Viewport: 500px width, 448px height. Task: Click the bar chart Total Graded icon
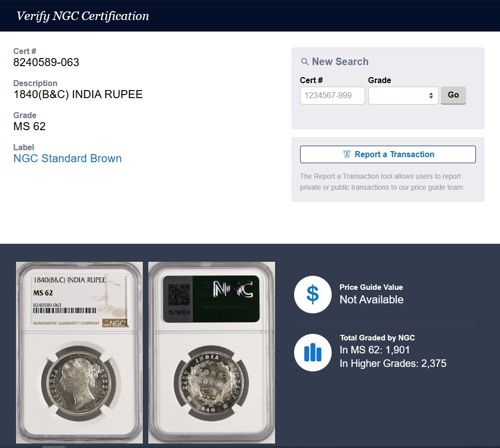pyautogui.click(x=313, y=352)
